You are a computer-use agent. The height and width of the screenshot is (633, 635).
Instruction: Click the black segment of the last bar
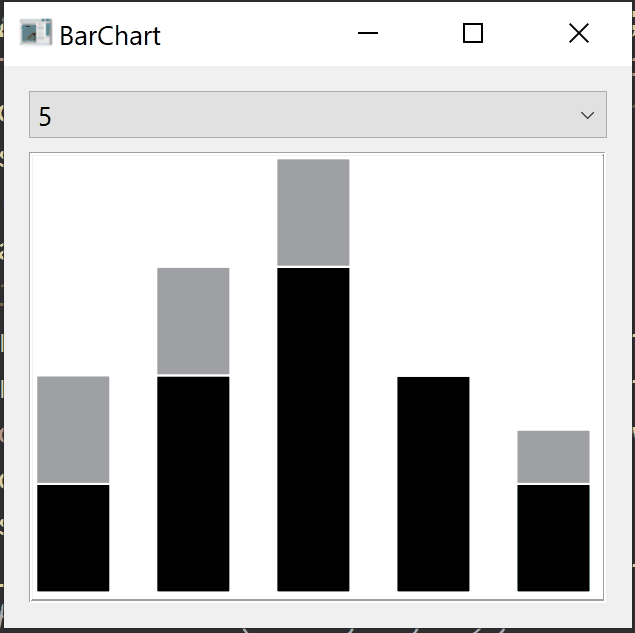tap(553, 538)
